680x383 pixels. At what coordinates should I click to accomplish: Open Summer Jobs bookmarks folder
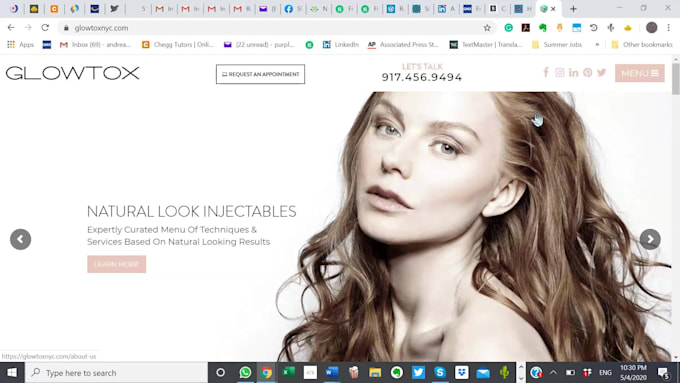[x=557, y=44]
